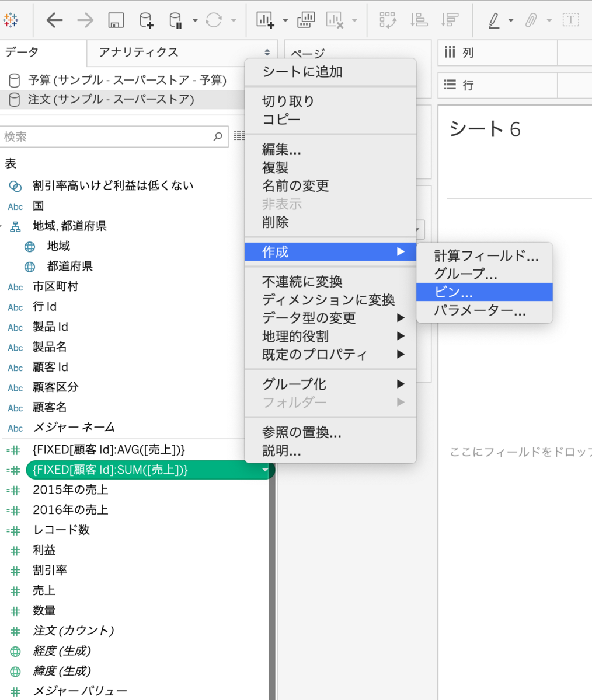Save the workbook with the save icon

coord(114,19)
